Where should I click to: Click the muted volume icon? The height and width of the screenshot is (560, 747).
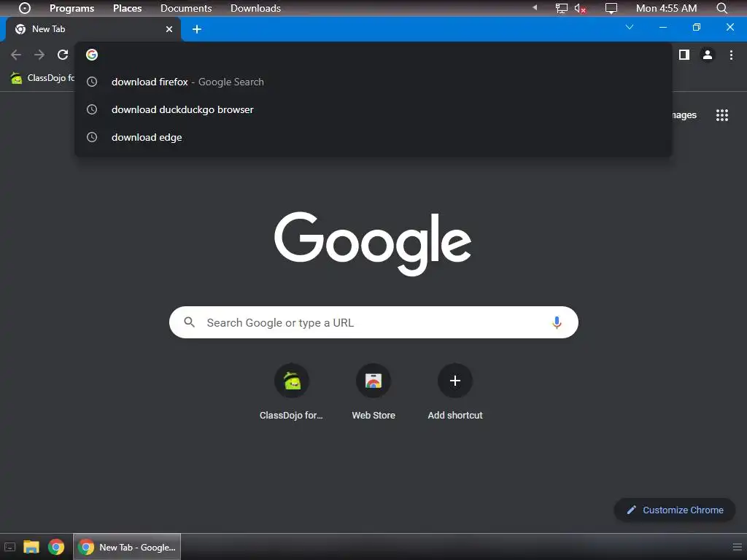(580, 8)
